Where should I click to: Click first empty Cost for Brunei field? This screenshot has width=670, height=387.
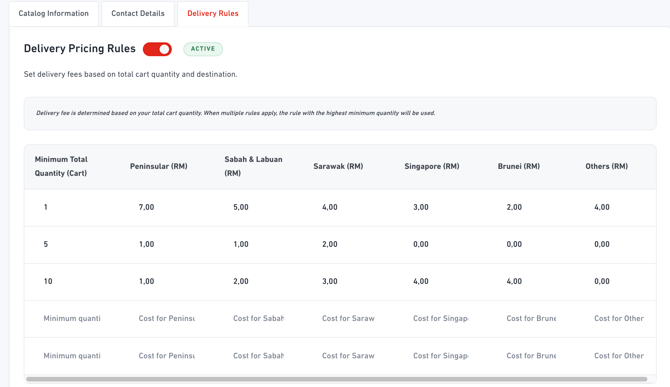(531, 319)
